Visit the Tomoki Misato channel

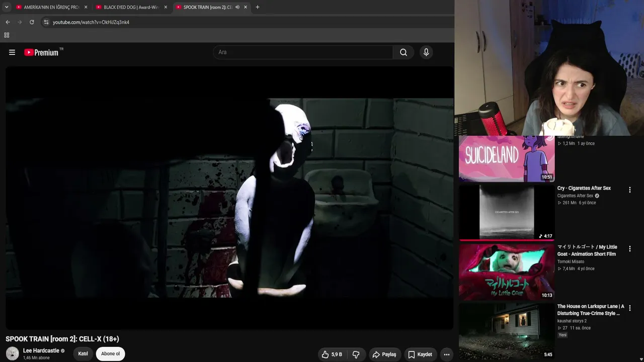pos(571,261)
